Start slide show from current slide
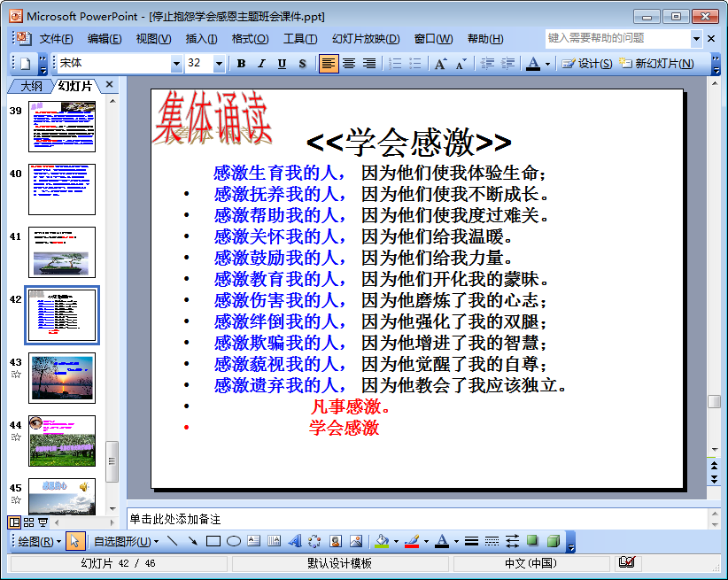Screen dimensions: 728x580 point(43,522)
